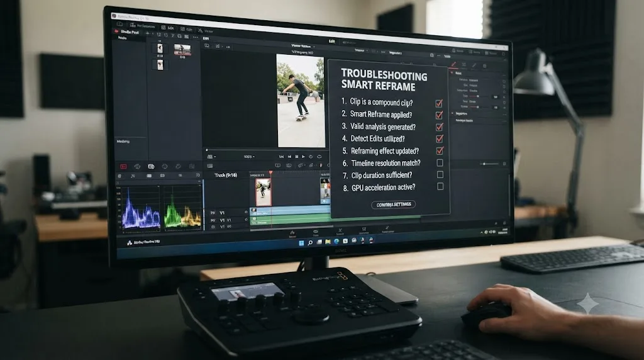This screenshot has width=644, height=360.
Task: Open the media pool three-dot options menu
Action: (195, 37)
